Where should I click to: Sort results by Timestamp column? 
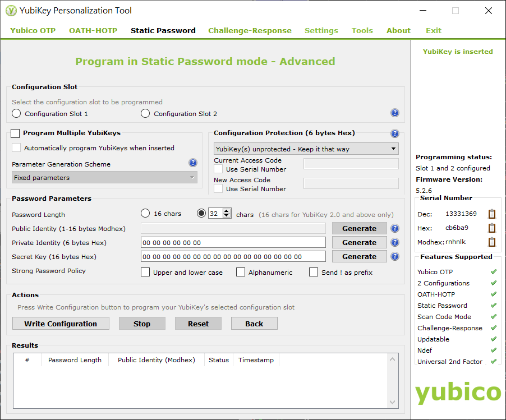[x=256, y=360]
